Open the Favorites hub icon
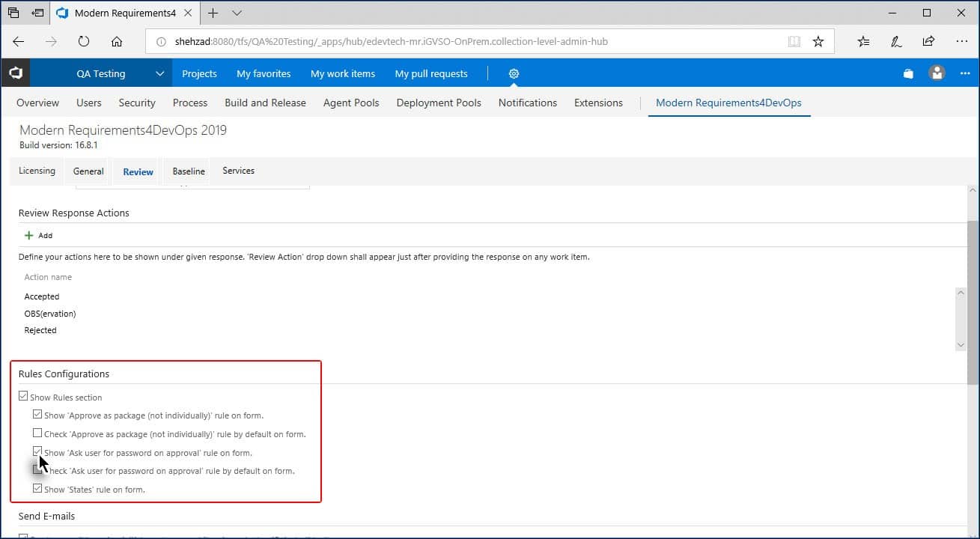This screenshot has height=539, width=980. (863, 42)
